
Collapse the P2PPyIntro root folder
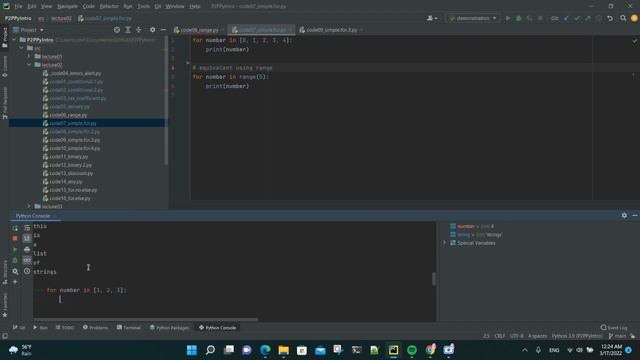click(15, 40)
